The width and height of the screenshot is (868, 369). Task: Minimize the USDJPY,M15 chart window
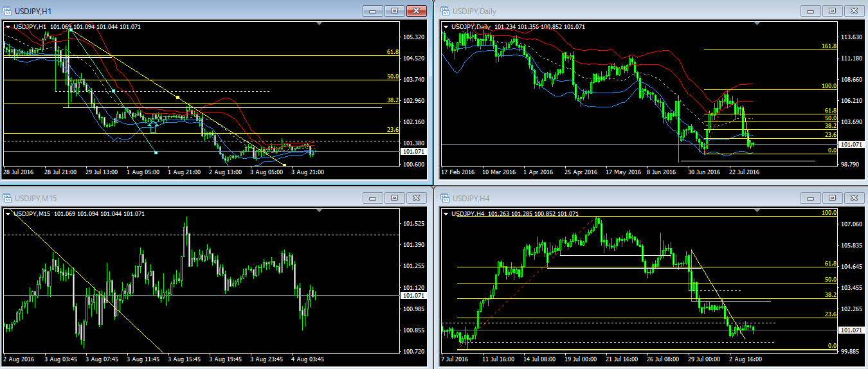click(373, 198)
